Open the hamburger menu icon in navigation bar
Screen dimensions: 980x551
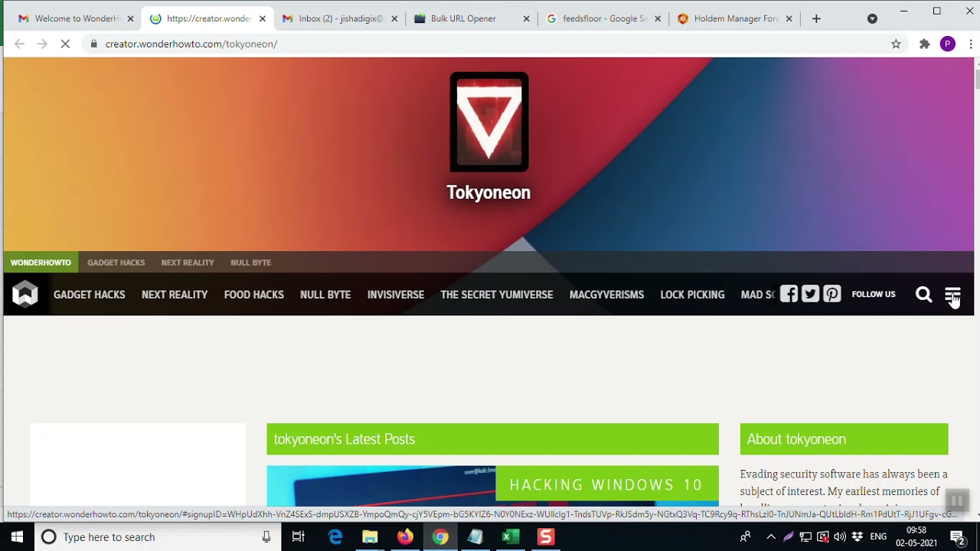952,295
